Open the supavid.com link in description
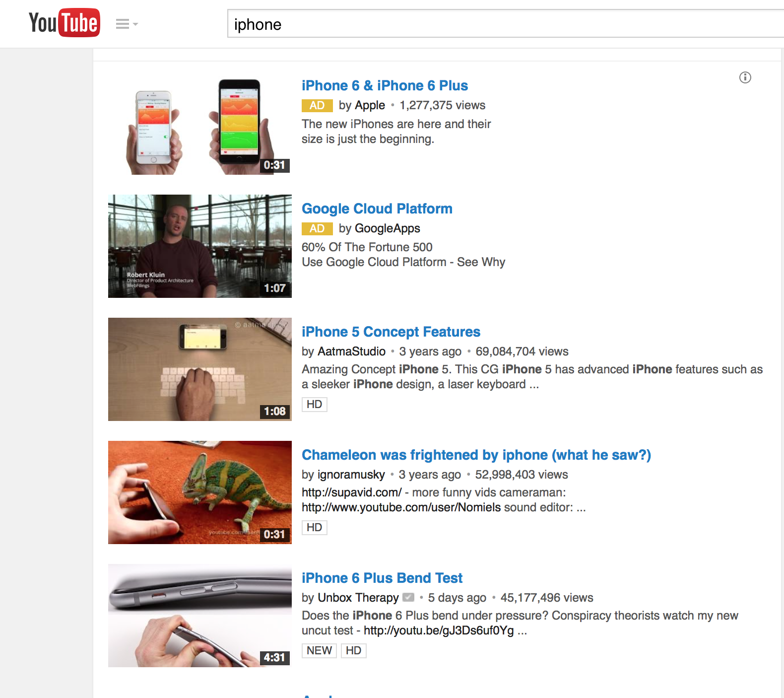784x698 pixels. (352, 492)
